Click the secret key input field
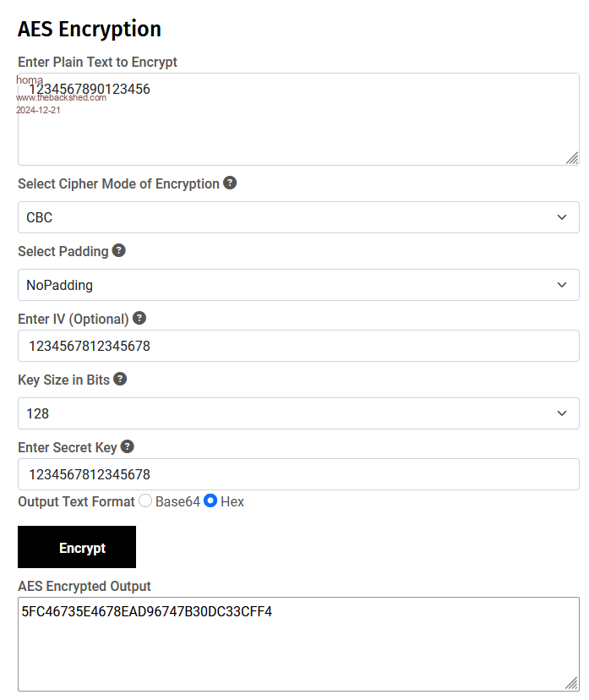The width and height of the screenshot is (589, 700). (x=298, y=474)
